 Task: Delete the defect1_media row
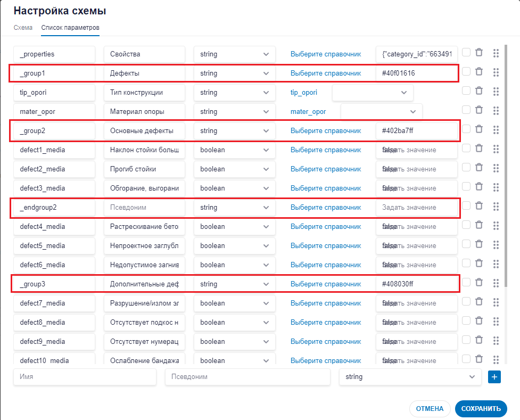(479, 149)
